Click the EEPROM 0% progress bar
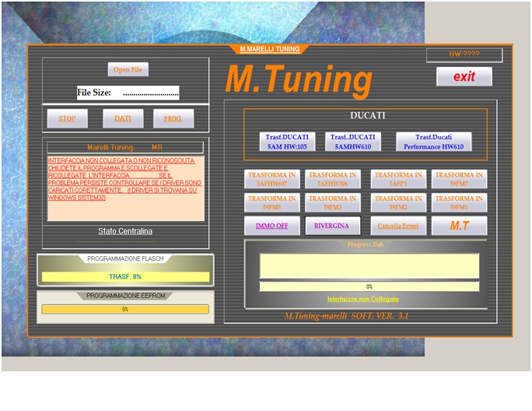 [x=125, y=310]
